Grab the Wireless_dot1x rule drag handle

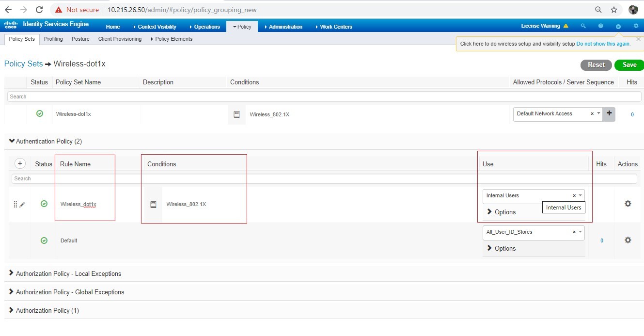(x=16, y=205)
